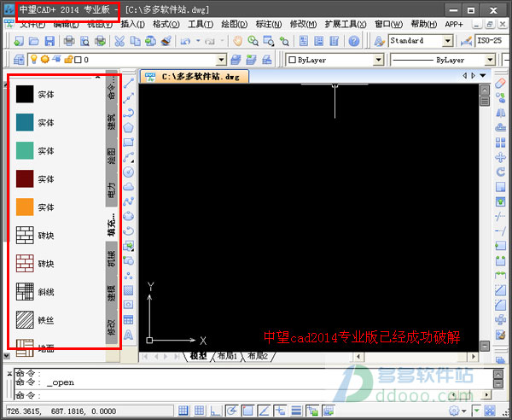The image size is (512, 420).
Task: Select the Fillet modify tool
Action: 500,305
